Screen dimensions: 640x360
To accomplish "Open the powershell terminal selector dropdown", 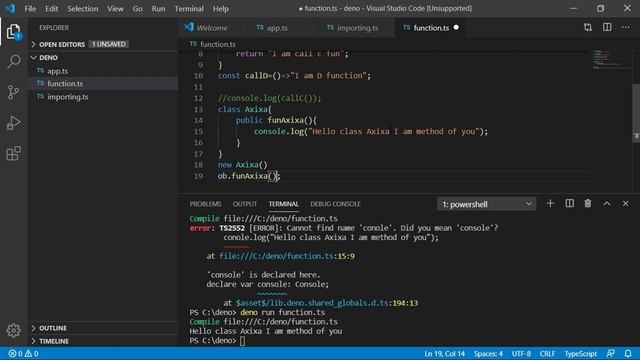I will click(x=487, y=204).
